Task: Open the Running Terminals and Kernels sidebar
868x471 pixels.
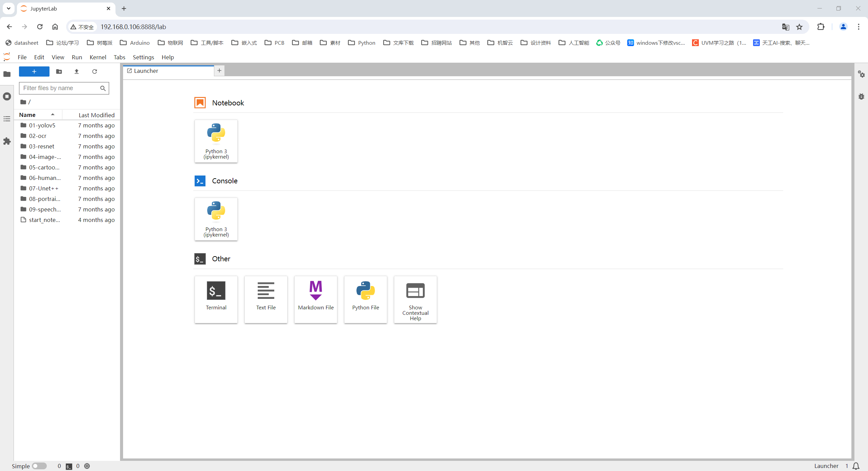Action: (x=7, y=97)
